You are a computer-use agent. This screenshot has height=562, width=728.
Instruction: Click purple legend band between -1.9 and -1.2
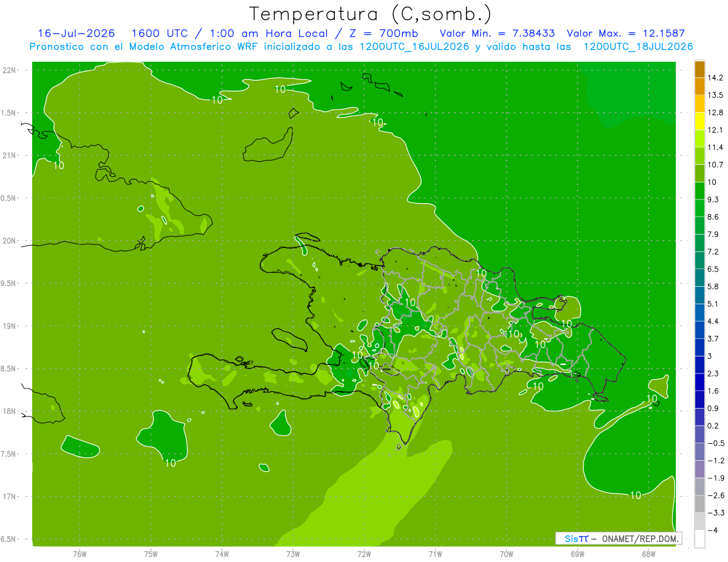coord(699,469)
